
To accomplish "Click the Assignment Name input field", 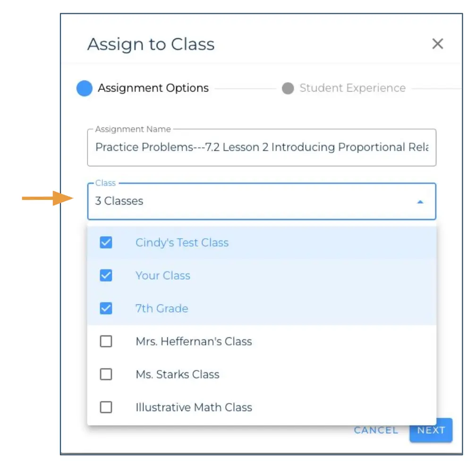I will [x=261, y=147].
